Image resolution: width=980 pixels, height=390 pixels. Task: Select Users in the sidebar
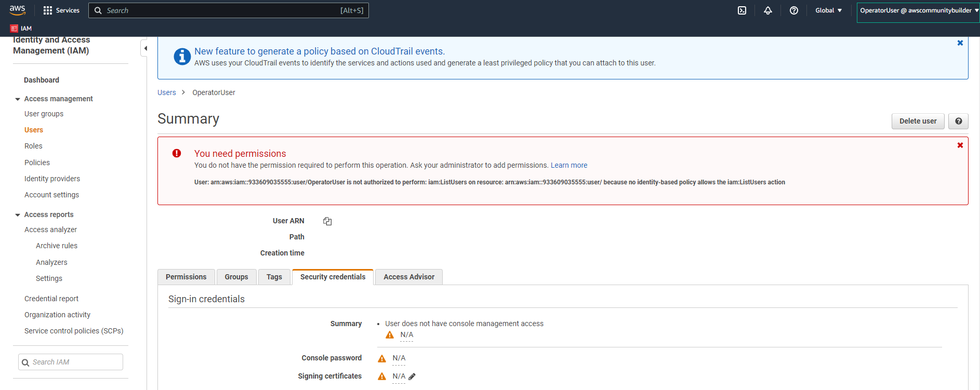[34, 130]
